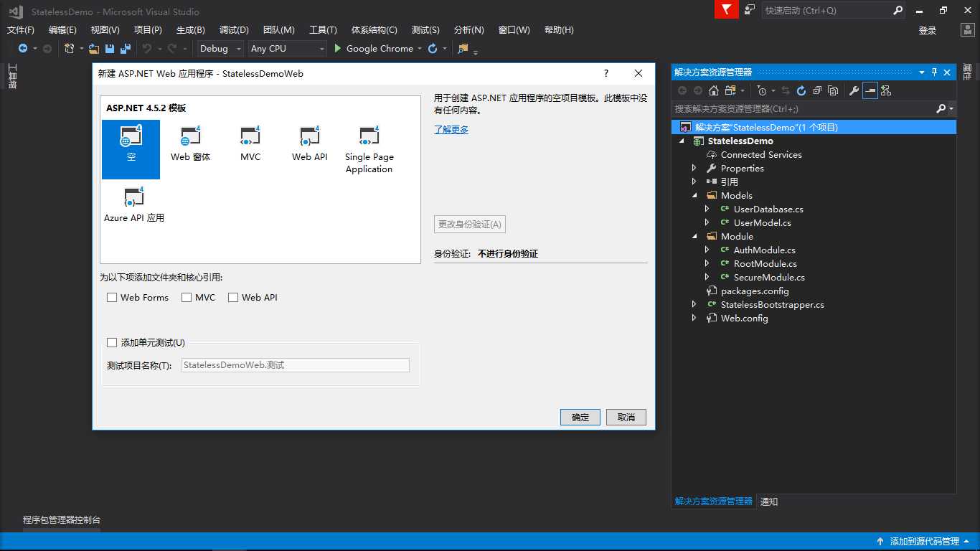The image size is (980, 551).
Task: Pick the Azure API 应用 template
Action: (x=134, y=204)
